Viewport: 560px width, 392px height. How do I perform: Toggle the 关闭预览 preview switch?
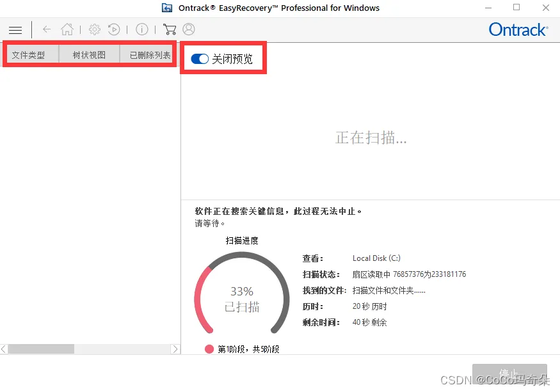point(200,59)
